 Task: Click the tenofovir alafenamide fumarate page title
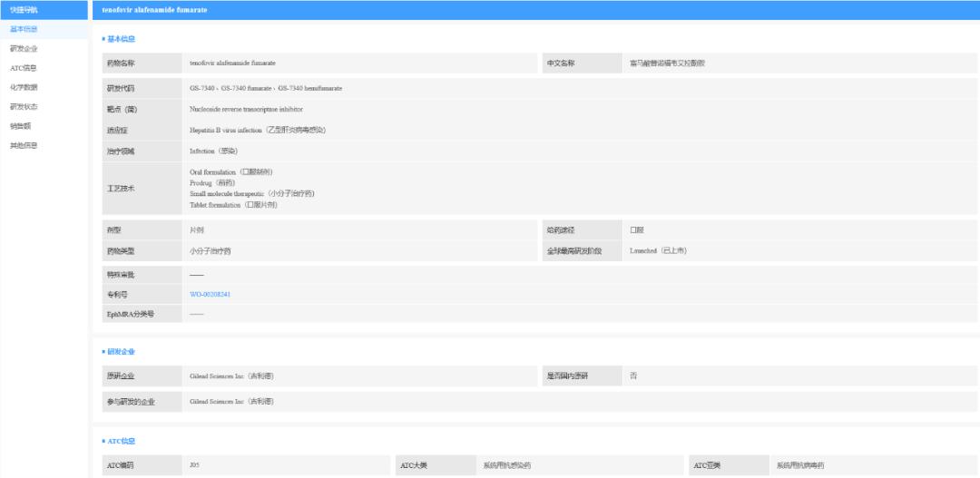(154, 9)
